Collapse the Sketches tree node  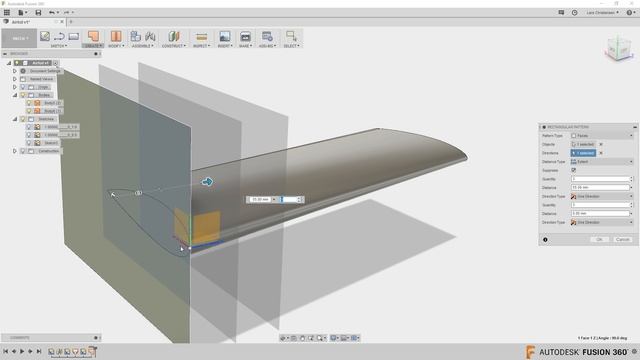tap(15, 119)
